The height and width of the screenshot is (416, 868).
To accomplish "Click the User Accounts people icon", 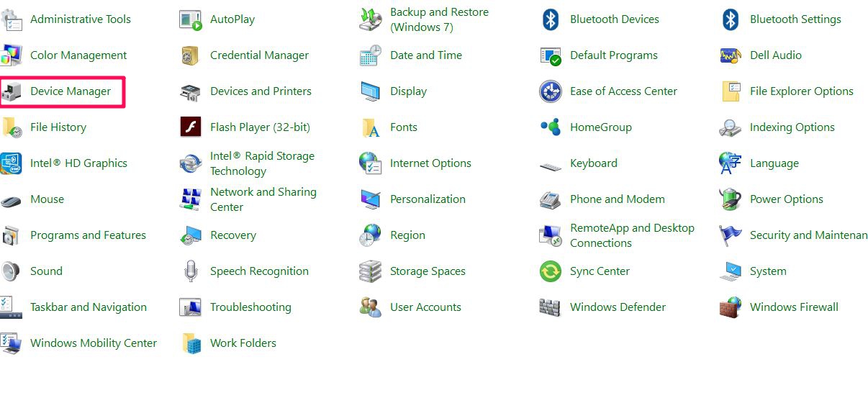I will [x=371, y=307].
